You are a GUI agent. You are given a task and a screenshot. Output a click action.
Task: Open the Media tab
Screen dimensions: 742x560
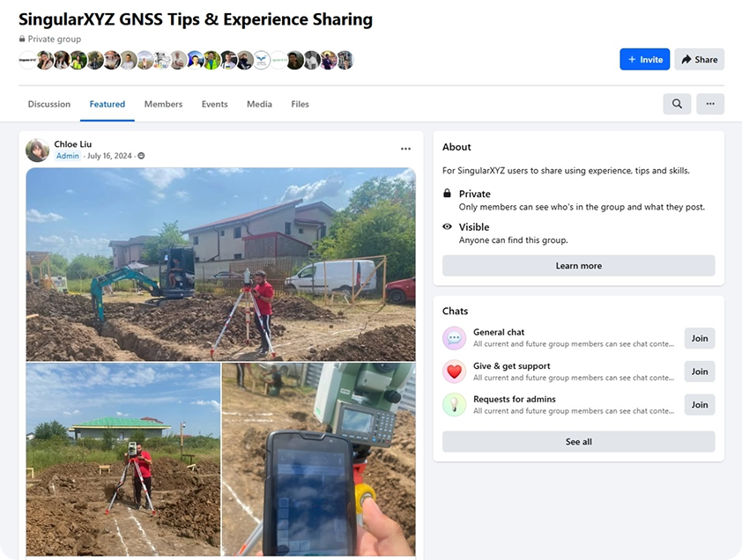point(259,104)
